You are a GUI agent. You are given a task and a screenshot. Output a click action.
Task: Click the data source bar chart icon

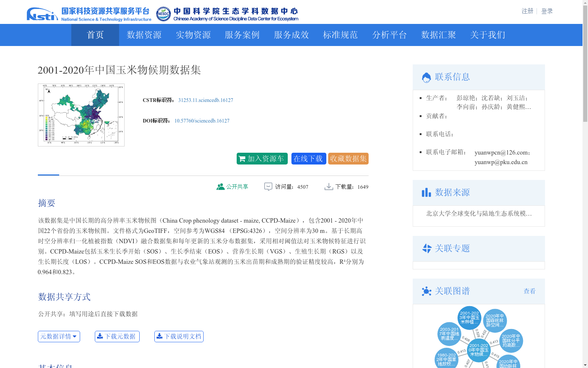point(426,192)
